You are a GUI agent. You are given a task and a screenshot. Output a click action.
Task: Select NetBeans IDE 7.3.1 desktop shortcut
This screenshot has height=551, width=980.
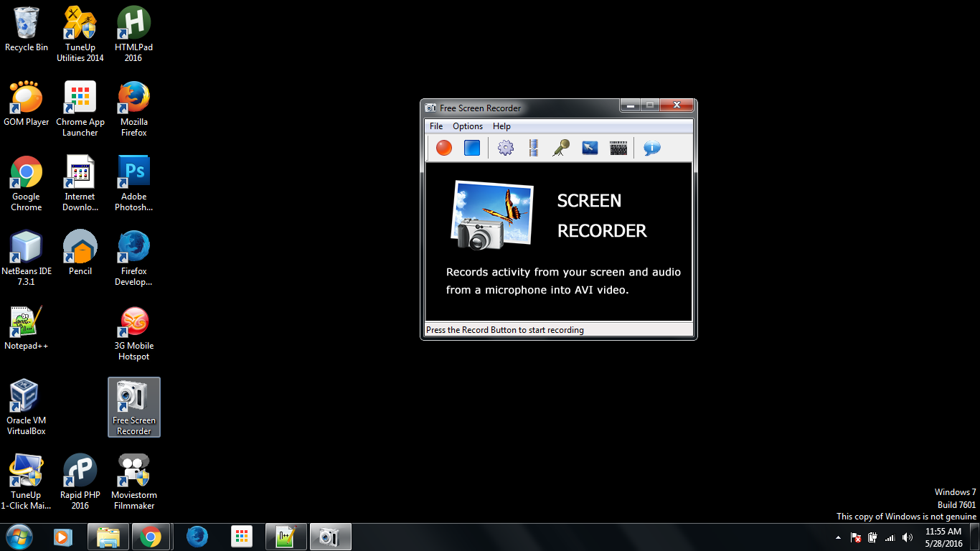pos(27,258)
